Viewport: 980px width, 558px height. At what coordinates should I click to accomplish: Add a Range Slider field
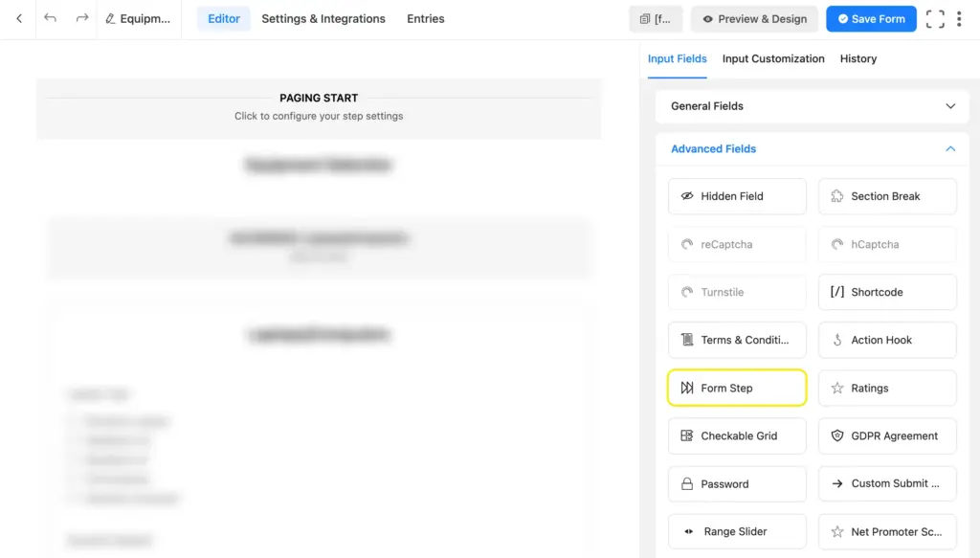click(x=737, y=531)
